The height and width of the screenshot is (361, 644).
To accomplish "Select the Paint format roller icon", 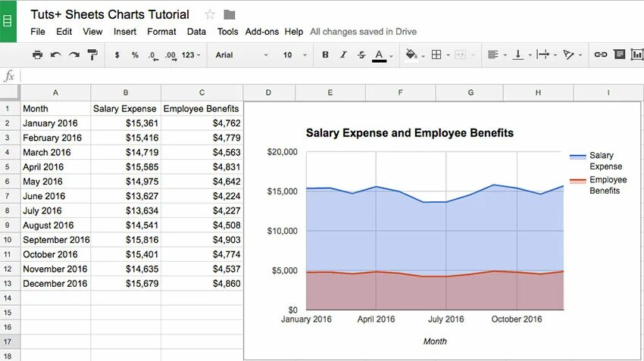I will click(93, 54).
